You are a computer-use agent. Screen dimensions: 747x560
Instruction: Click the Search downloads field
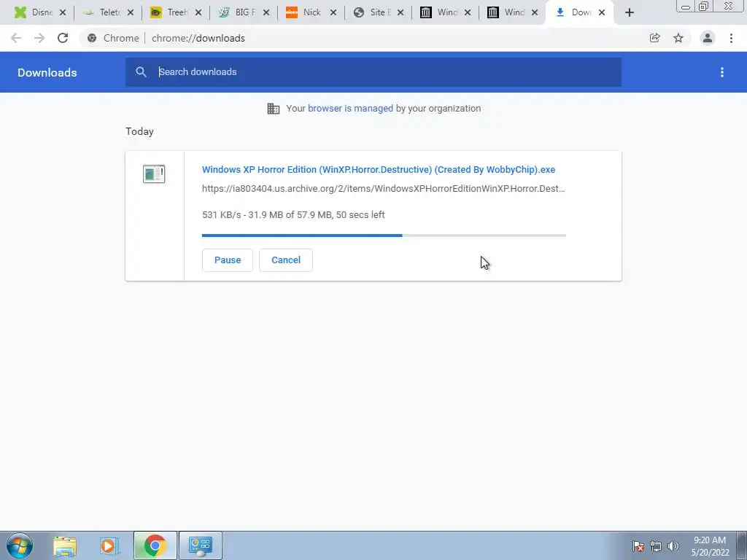pyautogui.click(x=373, y=72)
